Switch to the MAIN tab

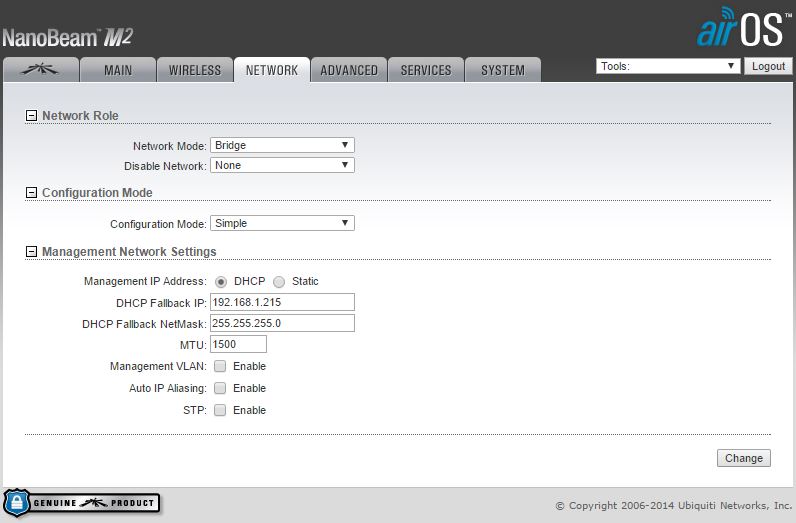(x=118, y=70)
